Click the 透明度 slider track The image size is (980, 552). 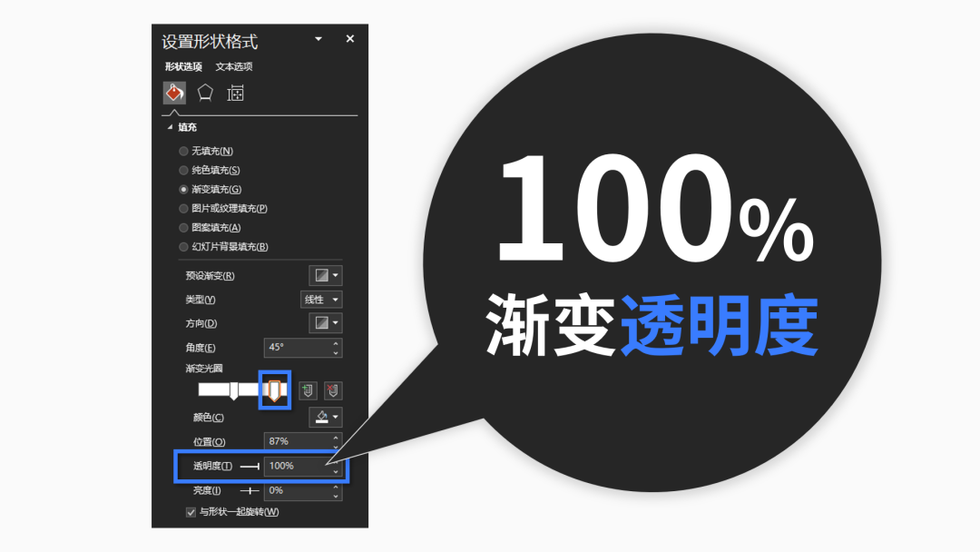(250, 466)
